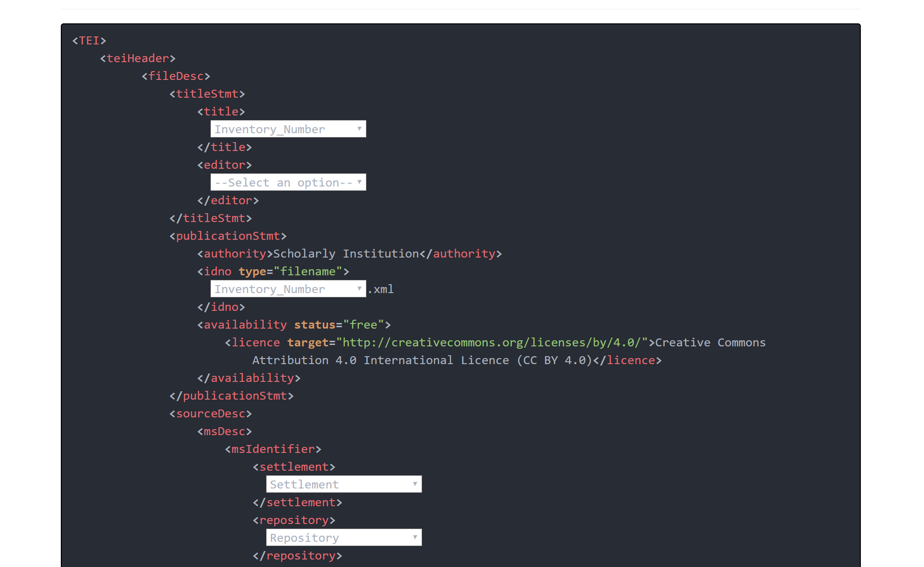Click the teiHeader opening tag
The width and height of the screenshot is (924, 567).
[138, 58]
